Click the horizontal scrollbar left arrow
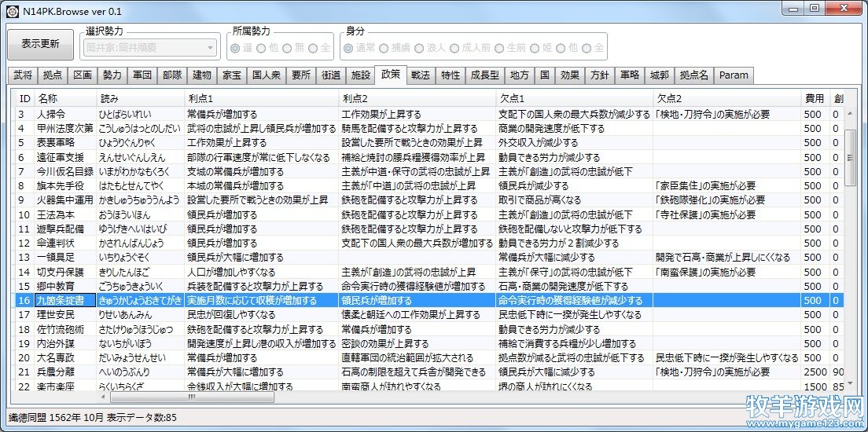868x432 pixels. [102, 397]
